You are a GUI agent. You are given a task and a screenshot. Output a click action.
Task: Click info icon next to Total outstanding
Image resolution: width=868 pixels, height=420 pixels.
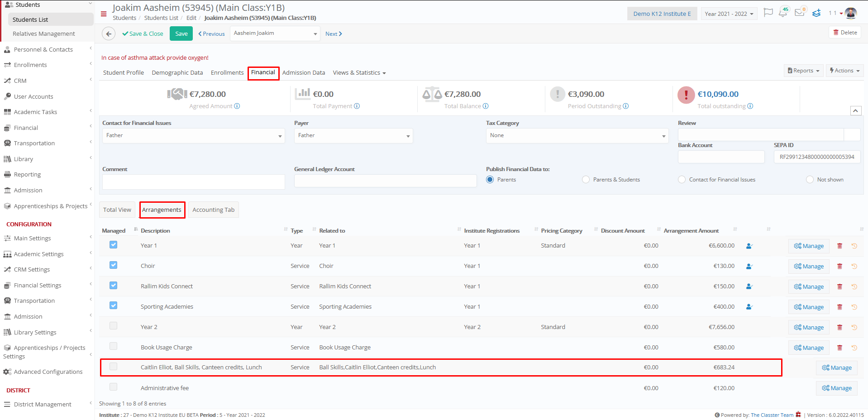coord(750,106)
